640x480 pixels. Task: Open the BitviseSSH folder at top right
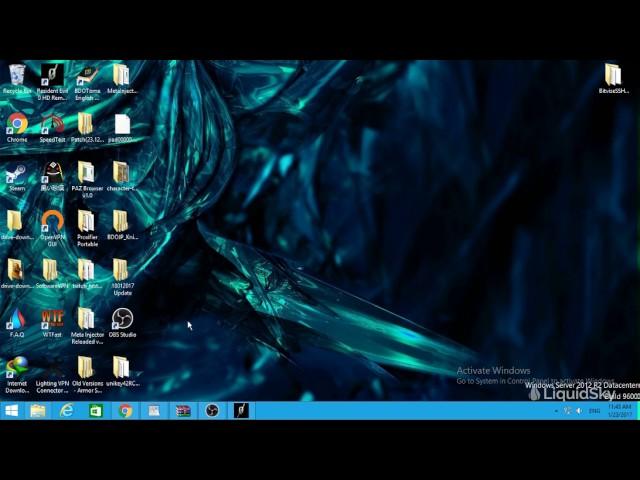click(613, 80)
